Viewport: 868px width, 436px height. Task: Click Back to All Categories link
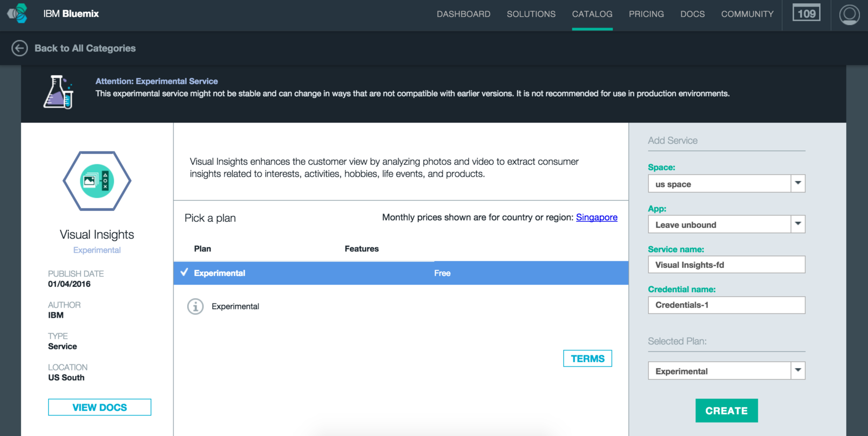click(85, 48)
